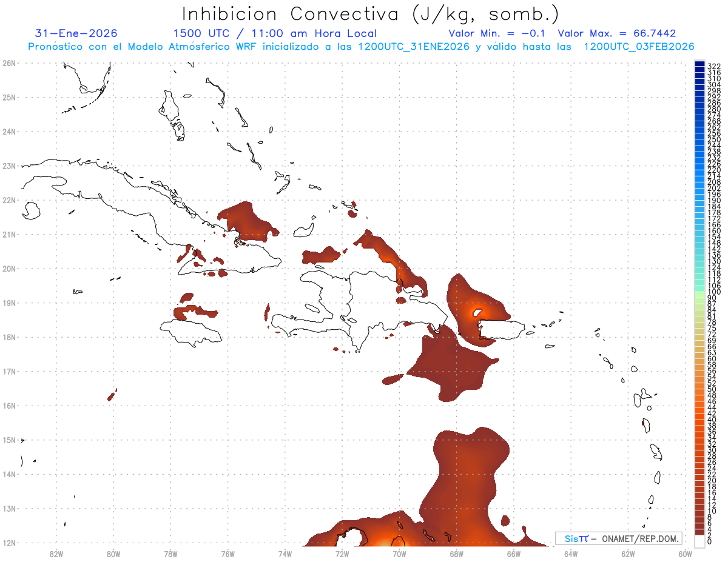Click the 12N latitude label
This screenshot has height=562, width=728.
click(9, 543)
